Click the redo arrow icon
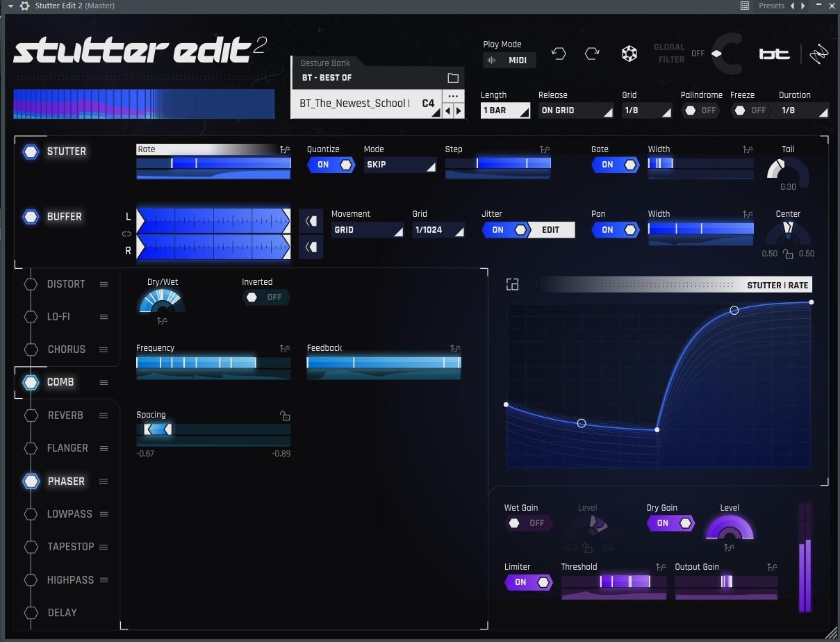Image resolution: width=840 pixels, height=642 pixels. coord(592,54)
